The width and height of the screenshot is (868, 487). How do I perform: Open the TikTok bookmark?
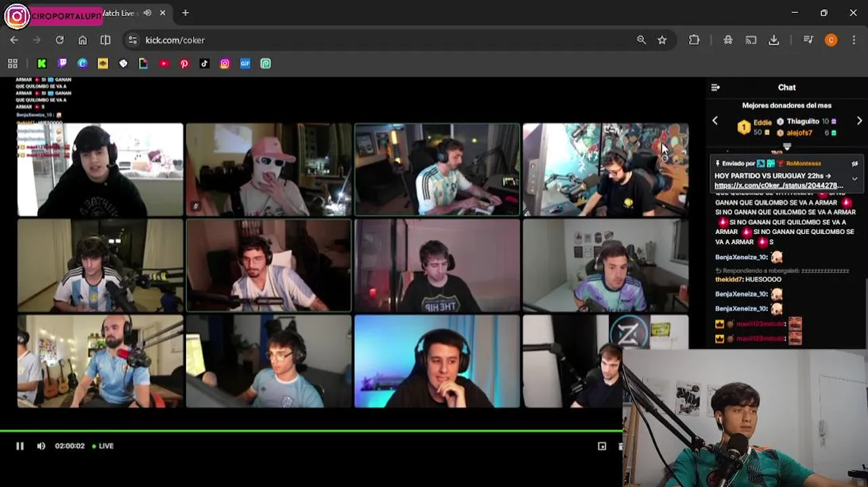coord(204,64)
